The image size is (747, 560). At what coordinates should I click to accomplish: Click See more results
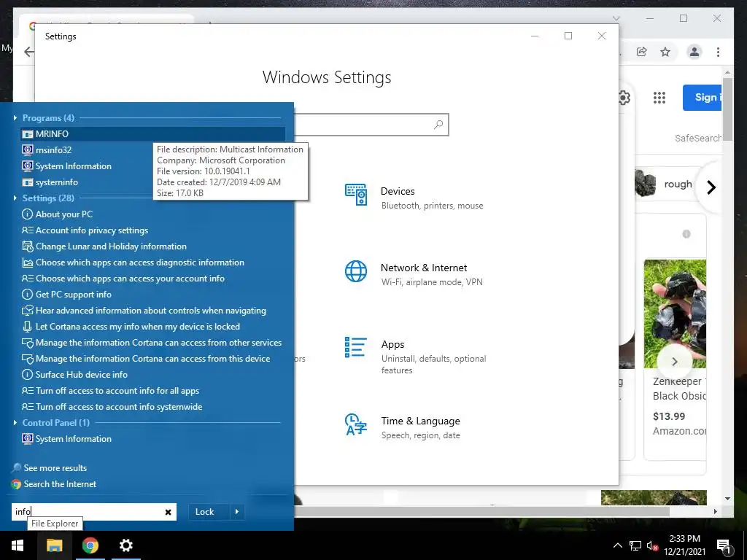tap(50, 468)
